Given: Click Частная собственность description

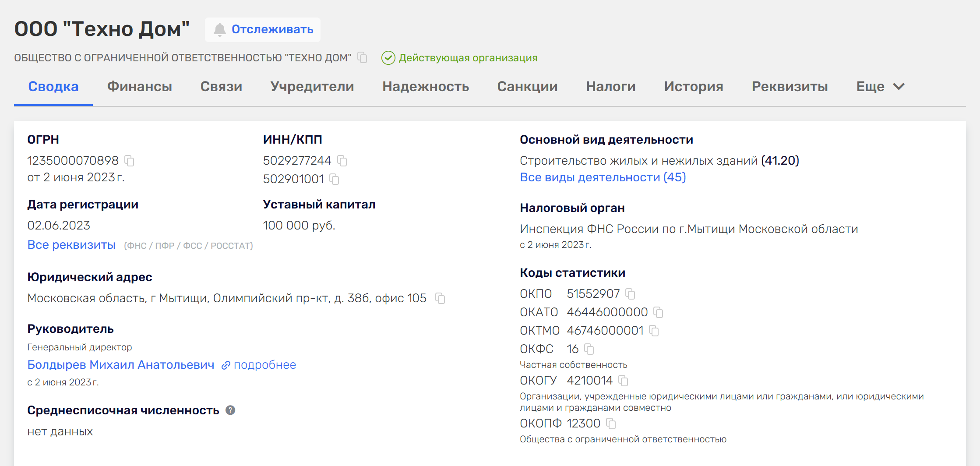Looking at the screenshot, I should [x=573, y=365].
